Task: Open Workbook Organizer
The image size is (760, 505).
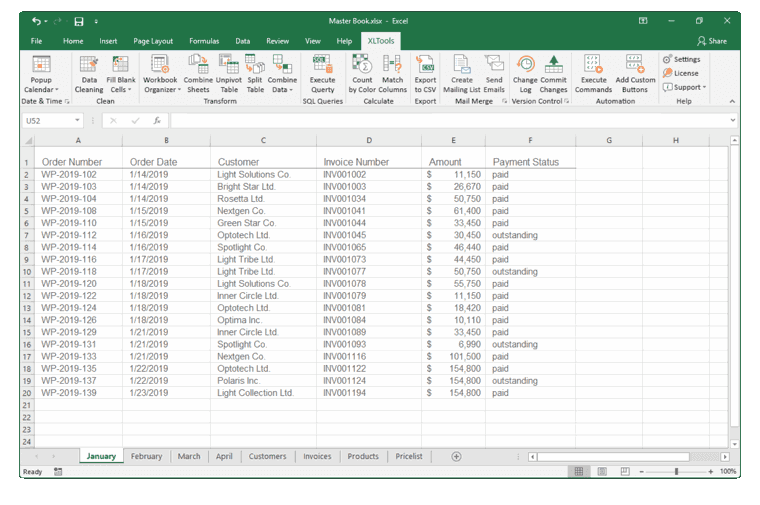Action: [x=161, y=74]
